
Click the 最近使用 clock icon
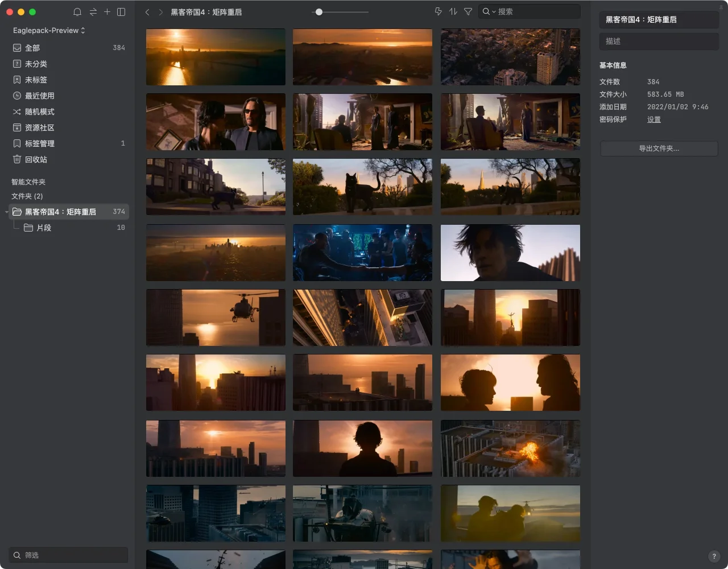click(17, 96)
